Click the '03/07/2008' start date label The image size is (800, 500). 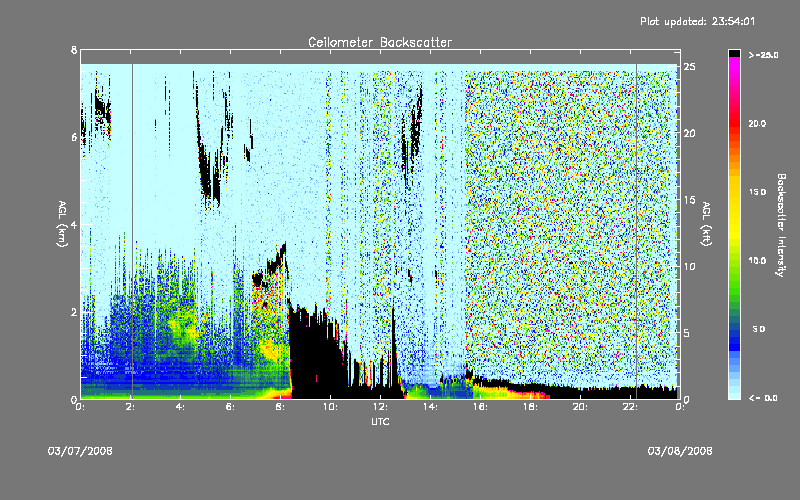click(x=80, y=451)
